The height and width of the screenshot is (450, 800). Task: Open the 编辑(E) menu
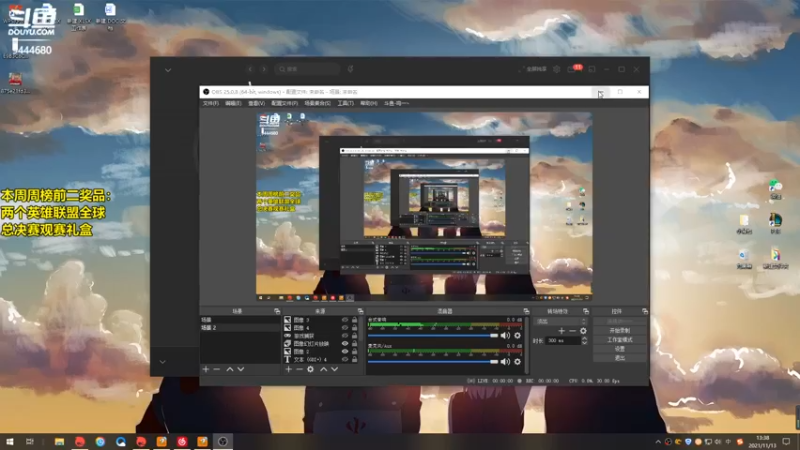click(x=233, y=103)
